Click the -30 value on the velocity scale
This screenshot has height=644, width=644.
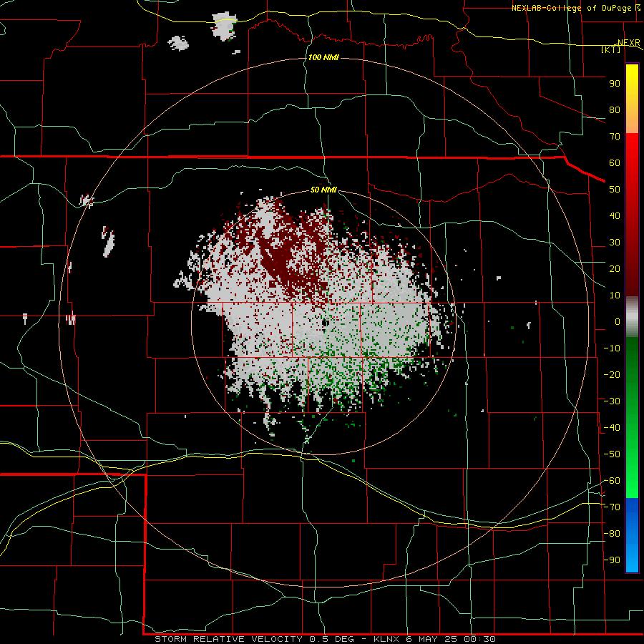click(612, 401)
